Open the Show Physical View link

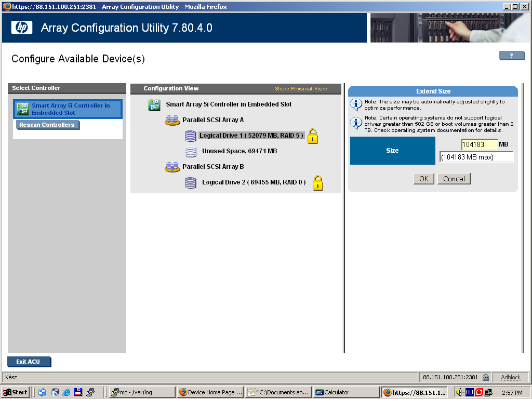click(301, 89)
